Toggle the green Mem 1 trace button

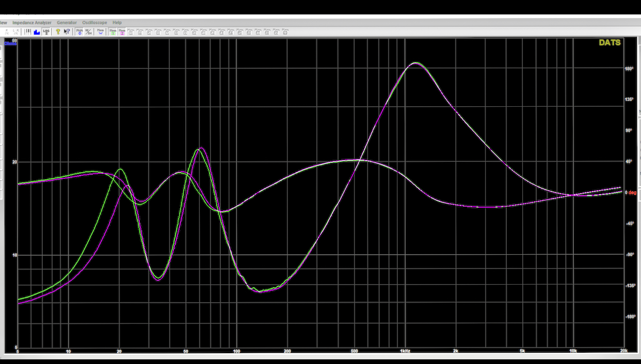(113, 31)
